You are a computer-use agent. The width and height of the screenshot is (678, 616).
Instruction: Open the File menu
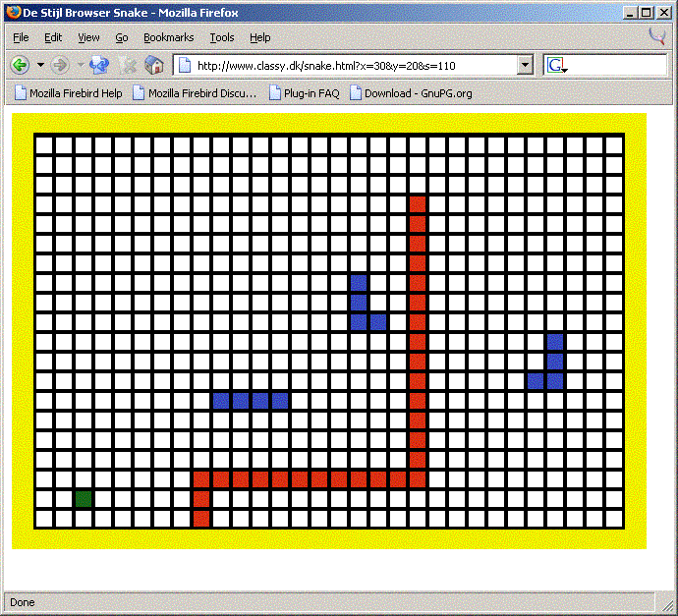point(21,37)
